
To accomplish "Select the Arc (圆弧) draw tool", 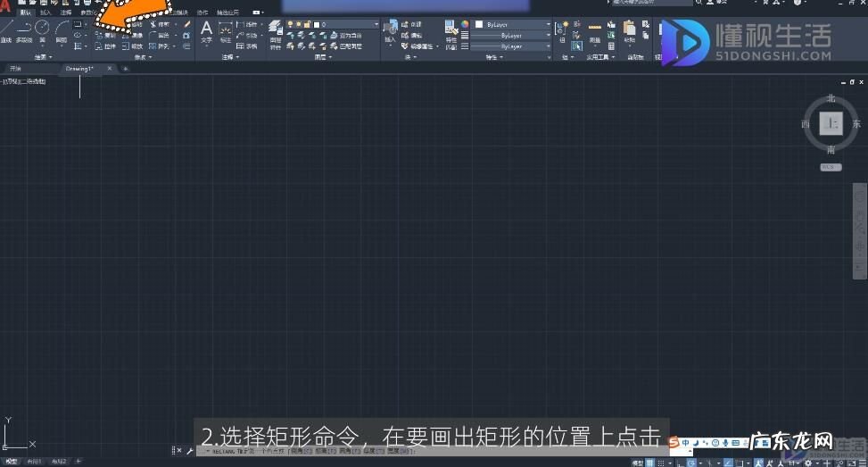I will [62, 30].
